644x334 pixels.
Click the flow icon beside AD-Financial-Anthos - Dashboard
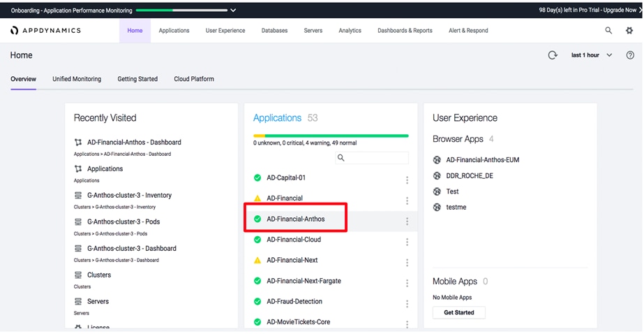(x=78, y=143)
